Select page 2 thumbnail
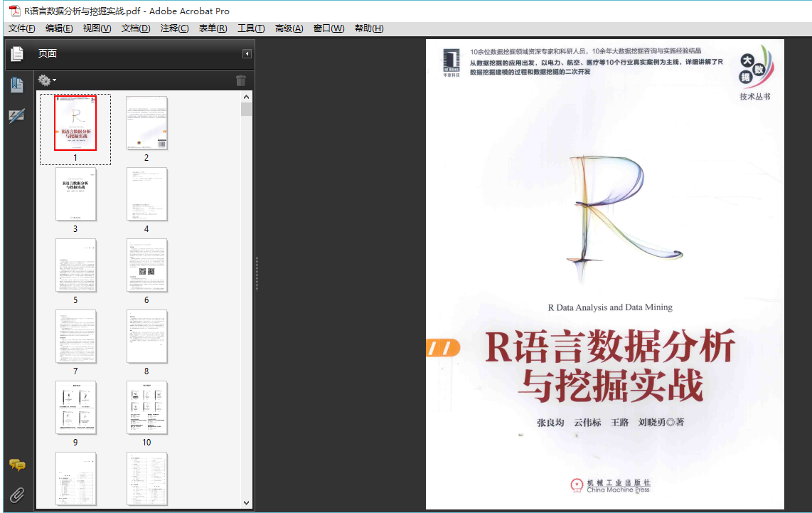Screen dimensions: 812x513 pos(147,123)
